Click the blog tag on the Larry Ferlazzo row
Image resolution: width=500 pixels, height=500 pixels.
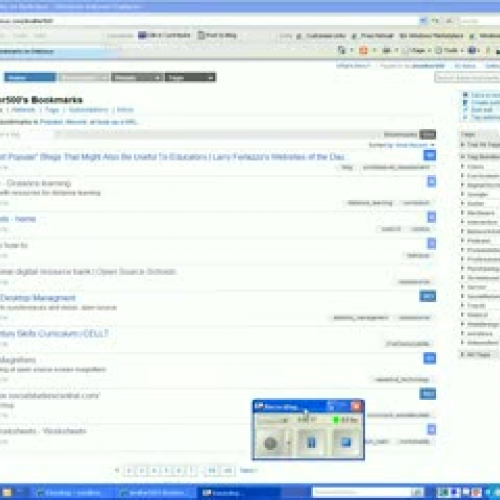[347, 167]
